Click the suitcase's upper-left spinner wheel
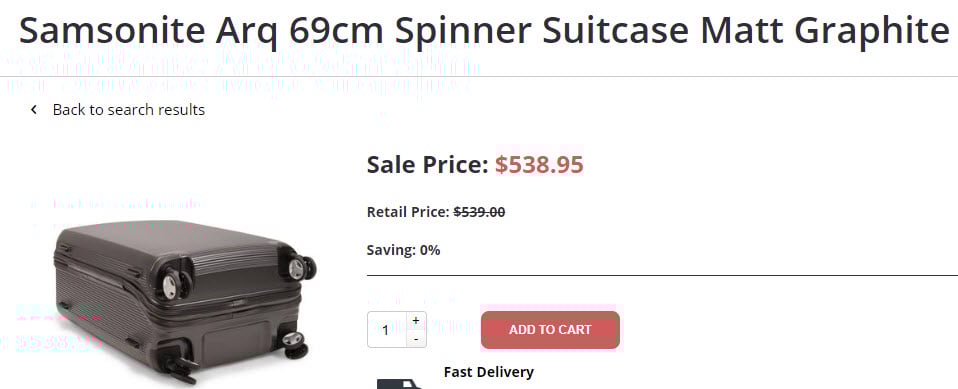Viewport: 958px width, 389px height. pos(174,285)
